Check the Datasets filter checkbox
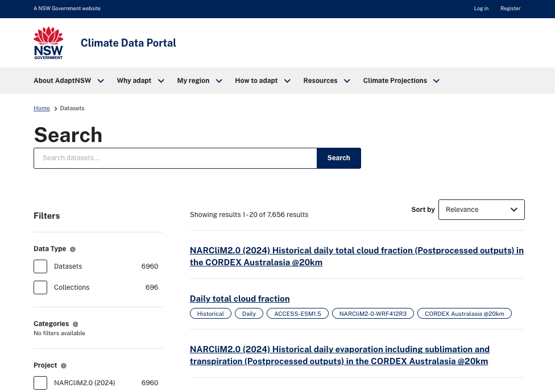 click(40, 266)
